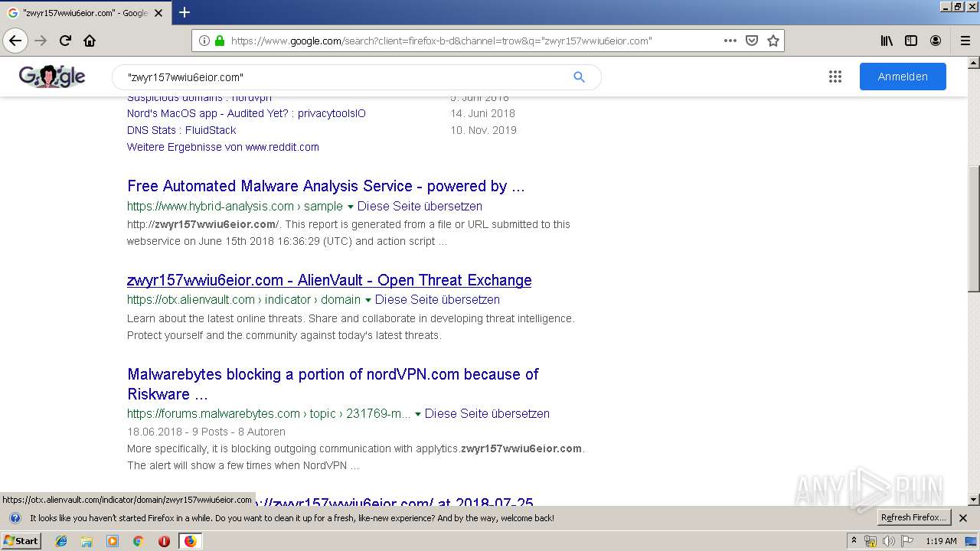The height and width of the screenshot is (551, 980).
Task: Click the '14. Juni 2018' date text
Action: coord(482,113)
